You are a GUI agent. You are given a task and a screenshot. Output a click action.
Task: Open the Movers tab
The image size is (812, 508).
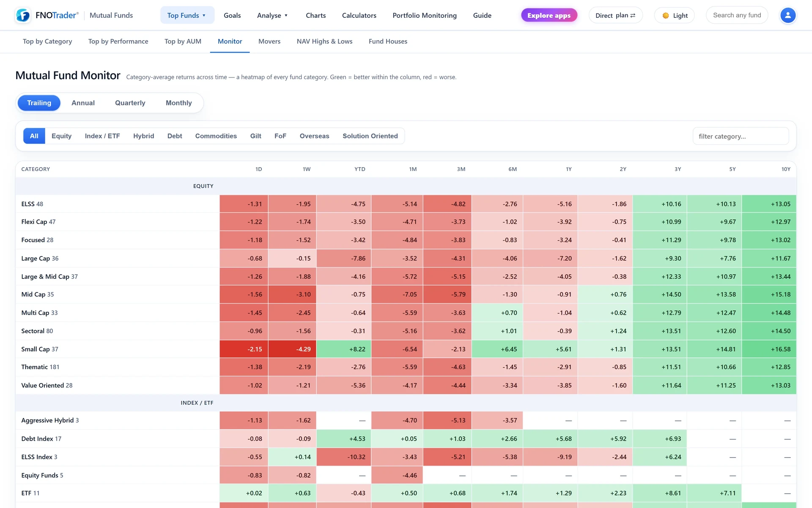pyautogui.click(x=269, y=41)
